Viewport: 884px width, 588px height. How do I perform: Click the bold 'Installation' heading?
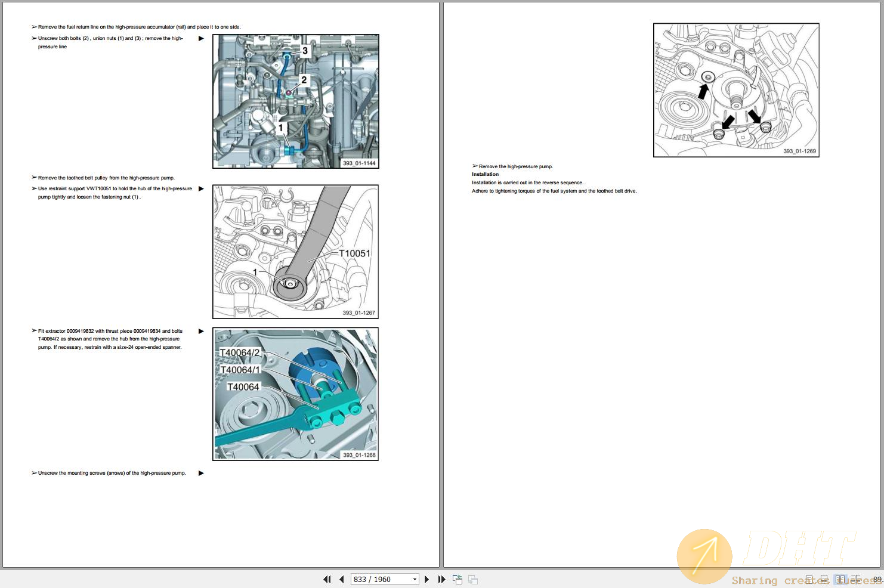485,174
